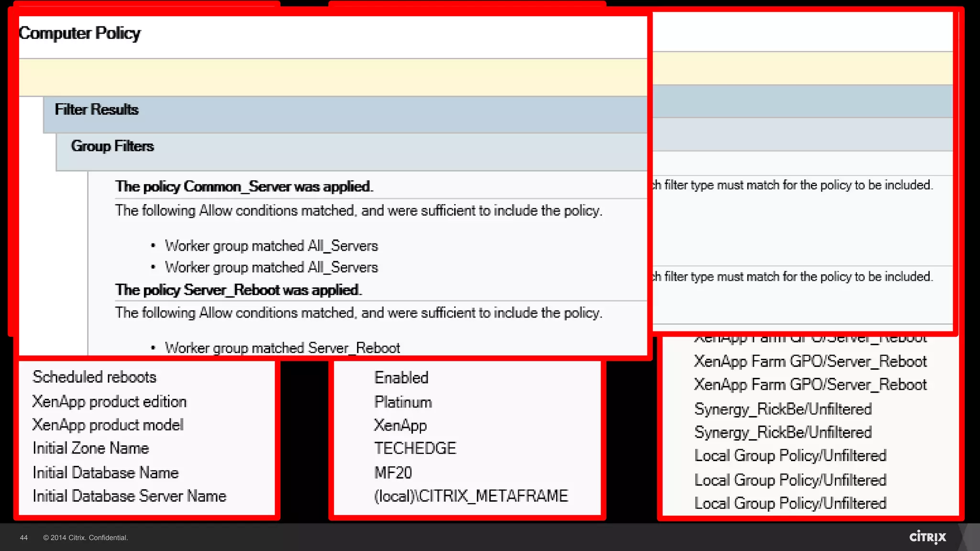Click the '(local)\CITRIX_METAFRAME' server value
Viewport: 980px width, 551px height.
click(471, 496)
